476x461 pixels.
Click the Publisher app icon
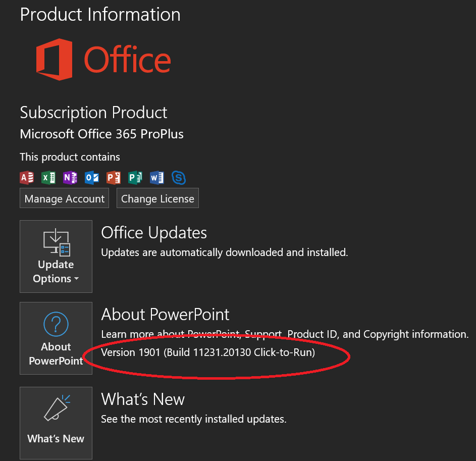[135, 178]
